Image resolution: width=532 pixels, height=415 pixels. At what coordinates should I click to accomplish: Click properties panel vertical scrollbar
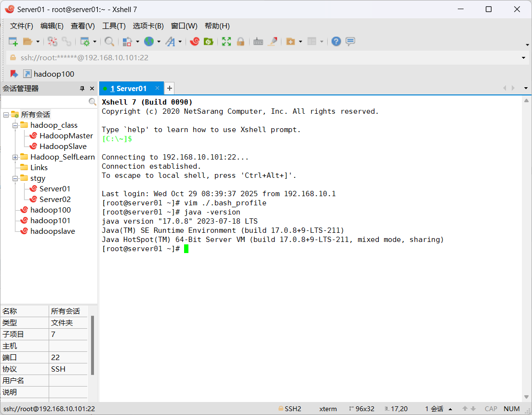(x=93, y=345)
